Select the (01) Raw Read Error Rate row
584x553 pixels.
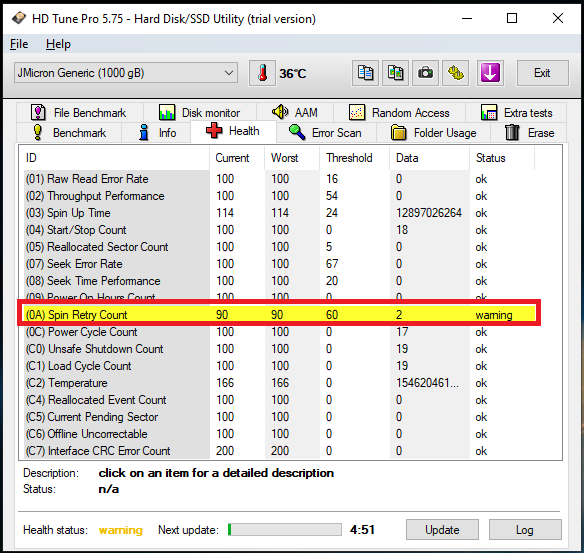tap(279, 179)
